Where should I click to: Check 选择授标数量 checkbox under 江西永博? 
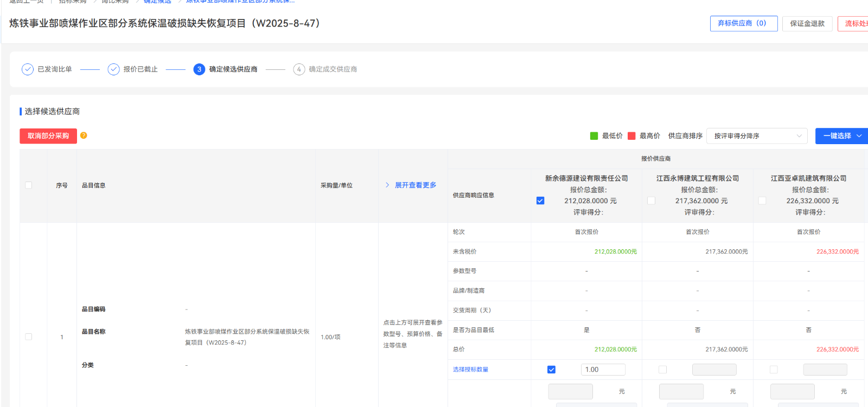(x=662, y=370)
